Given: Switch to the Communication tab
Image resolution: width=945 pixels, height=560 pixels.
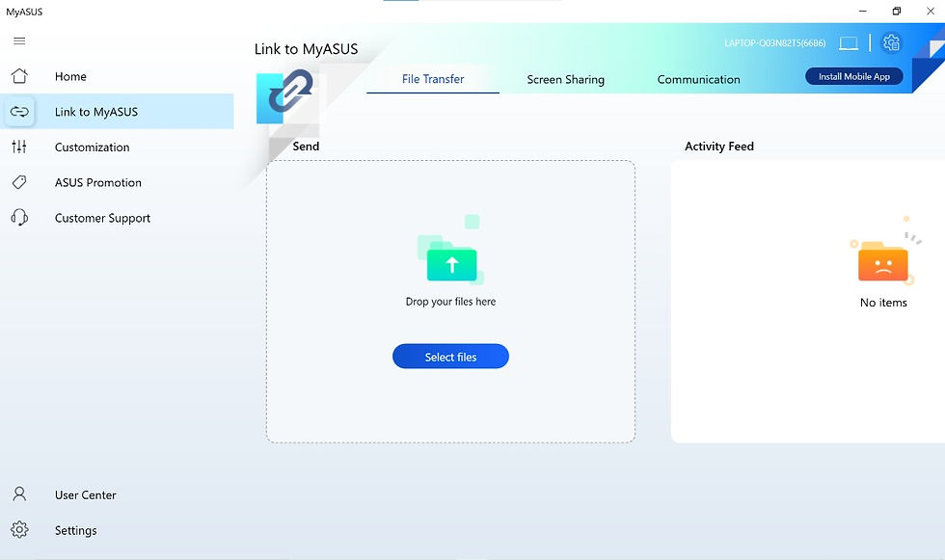Looking at the screenshot, I should 698,79.
